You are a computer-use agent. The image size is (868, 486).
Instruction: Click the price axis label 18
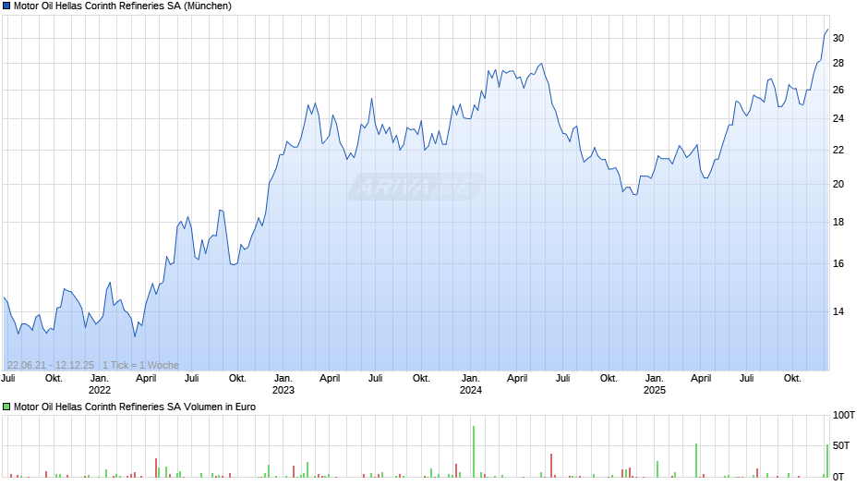[838, 223]
